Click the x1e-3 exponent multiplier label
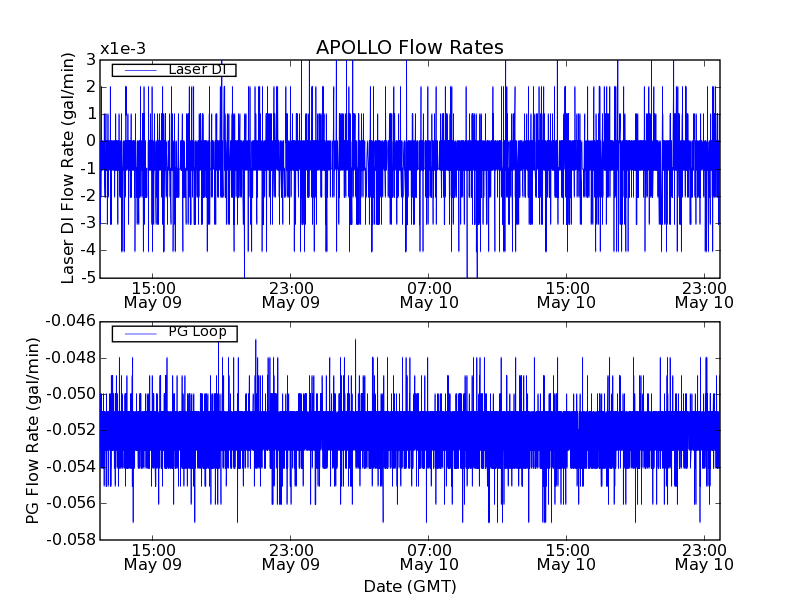800x600 pixels. [123, 49]
